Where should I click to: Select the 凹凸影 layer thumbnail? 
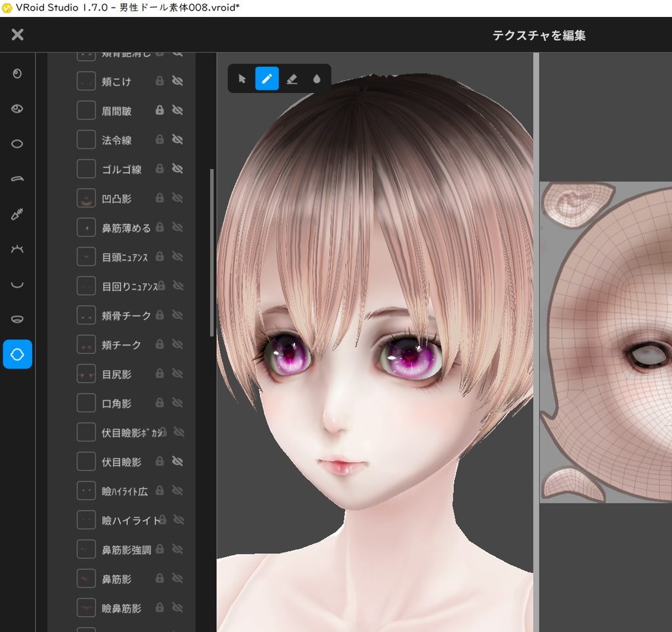[x=86, y=198]
